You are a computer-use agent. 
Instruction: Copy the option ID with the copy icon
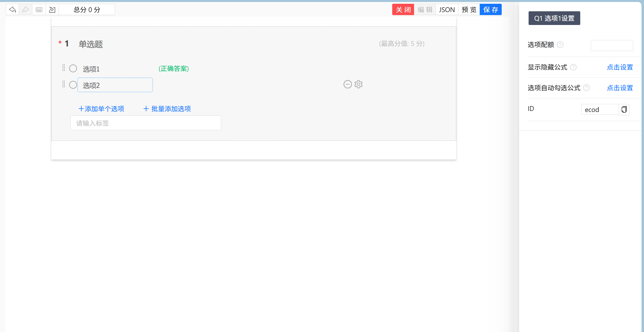(624, 109)
